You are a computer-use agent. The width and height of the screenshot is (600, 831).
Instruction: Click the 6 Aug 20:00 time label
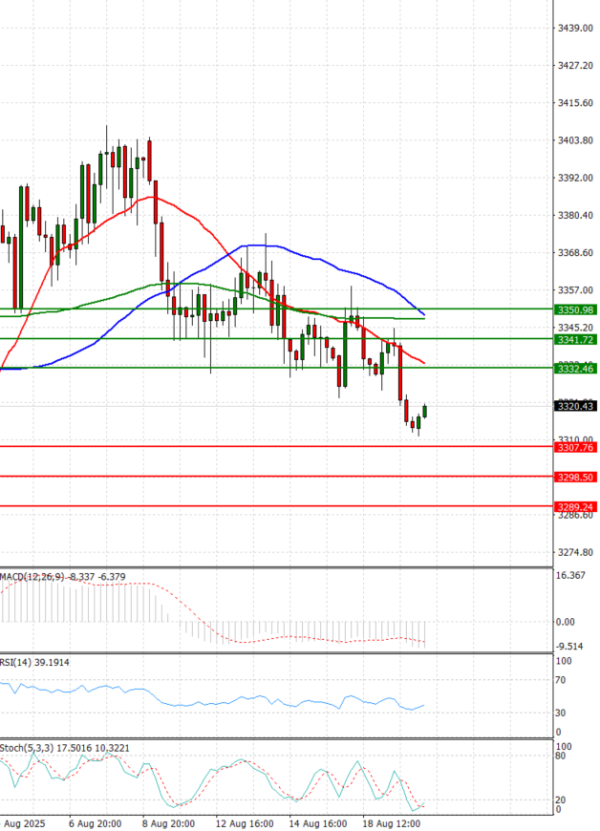[95, 823]
